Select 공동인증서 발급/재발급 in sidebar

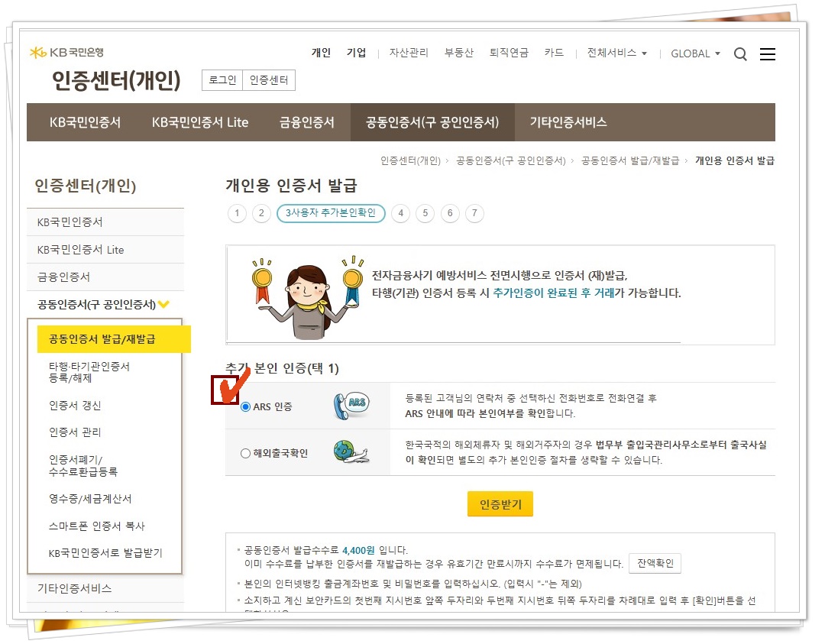(x=114, y=339)
